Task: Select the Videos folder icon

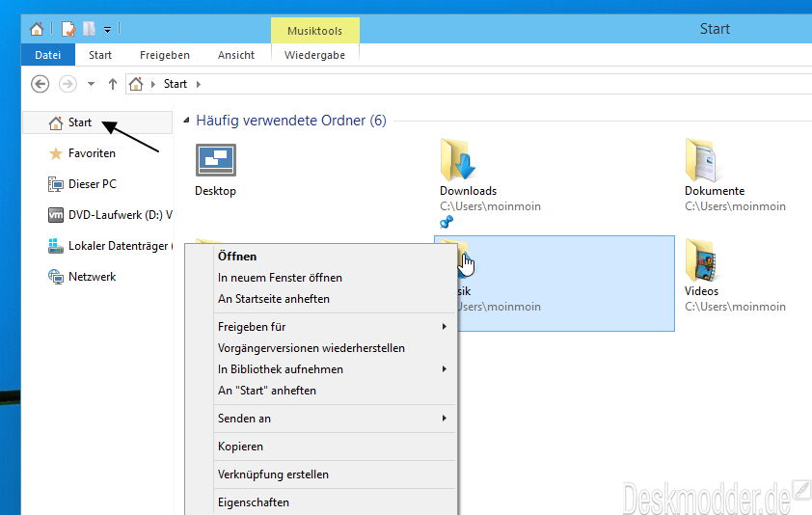Action: [701, 260]
